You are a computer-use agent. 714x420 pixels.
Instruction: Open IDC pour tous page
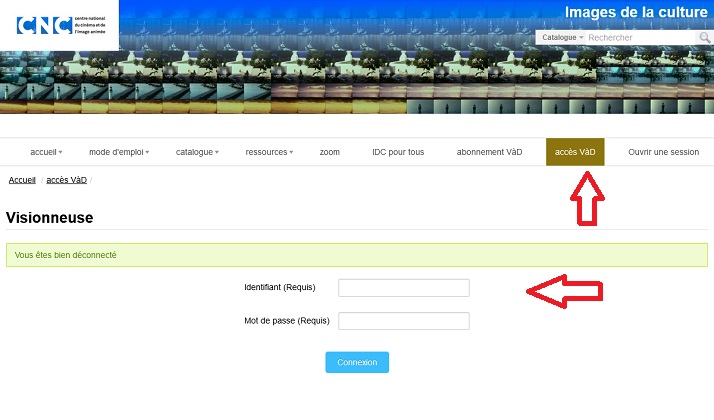(398, 152)
